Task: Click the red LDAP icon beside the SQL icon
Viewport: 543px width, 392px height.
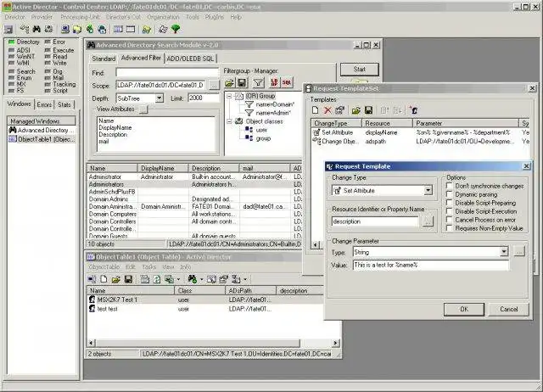Action: pos(274,82)
